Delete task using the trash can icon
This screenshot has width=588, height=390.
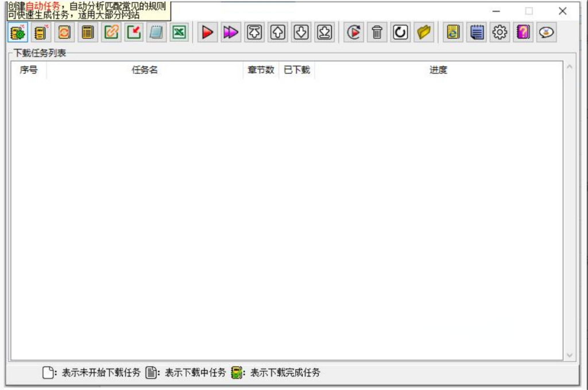[x=377, y=33]
